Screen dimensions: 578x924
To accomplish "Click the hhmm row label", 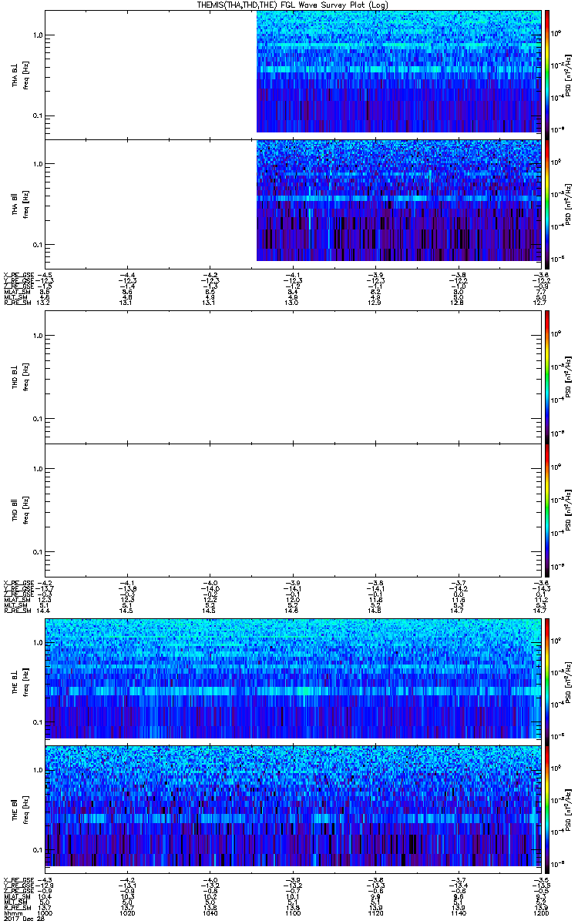I will 12,912.
